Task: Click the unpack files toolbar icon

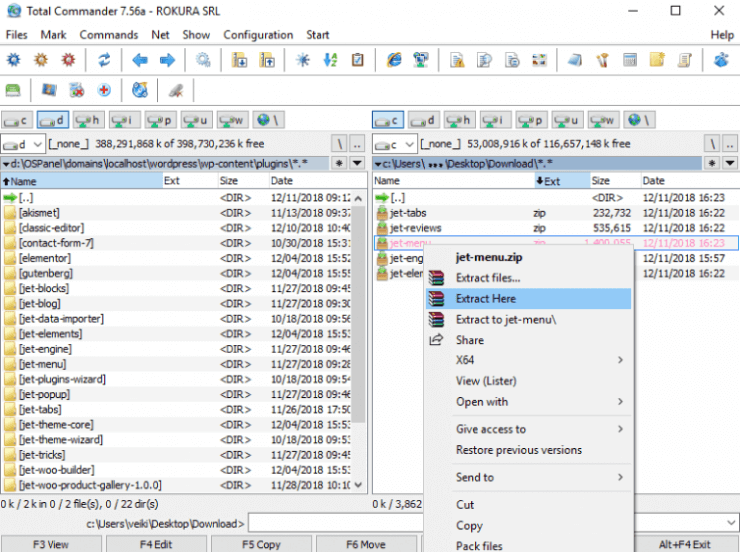Action: 267,60
